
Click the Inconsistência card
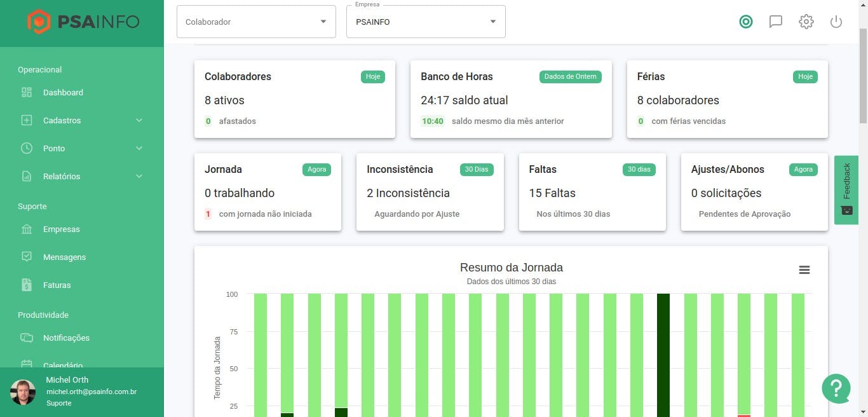(x=430, y=192)
